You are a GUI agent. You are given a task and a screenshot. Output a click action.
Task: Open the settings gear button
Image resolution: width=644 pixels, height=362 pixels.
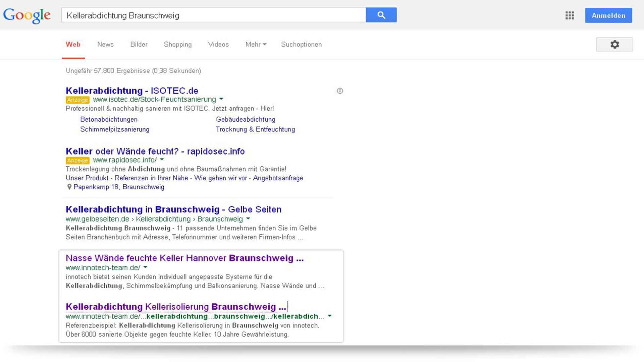(614, 45)
